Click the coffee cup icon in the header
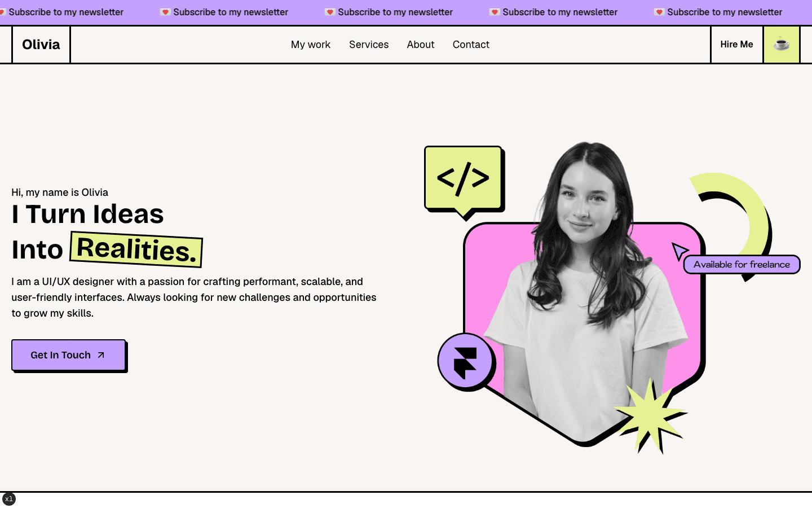Image resolution: width=812 pixels, height=508 pixels. pos(782,45)
